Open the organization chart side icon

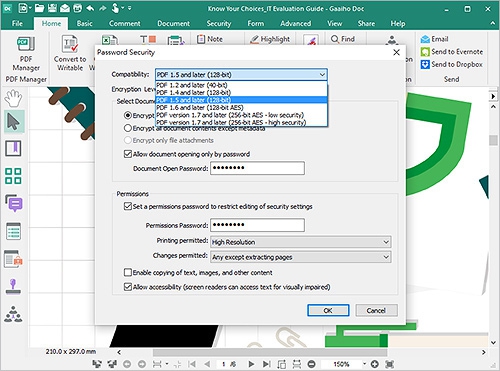point(13,314)
